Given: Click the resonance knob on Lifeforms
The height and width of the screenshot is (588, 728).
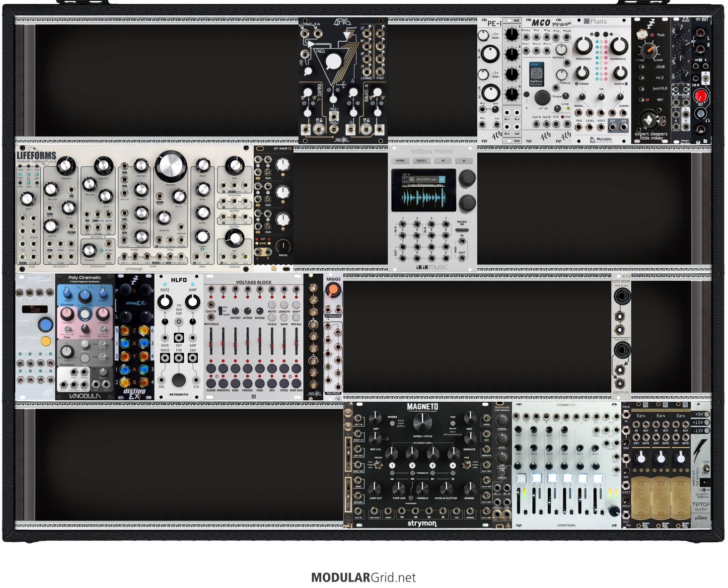Looking at the screenshot, I should [163, 218].
